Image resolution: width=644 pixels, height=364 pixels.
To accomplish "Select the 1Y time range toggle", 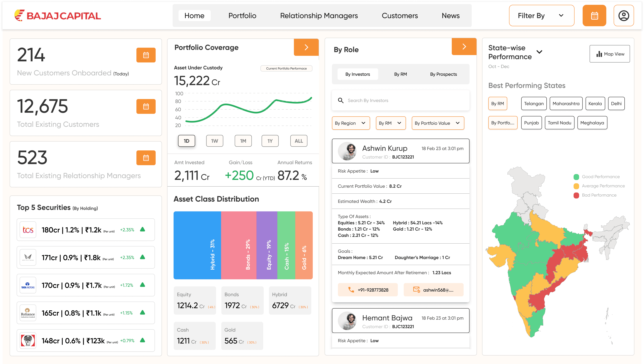I will point(270,141).
